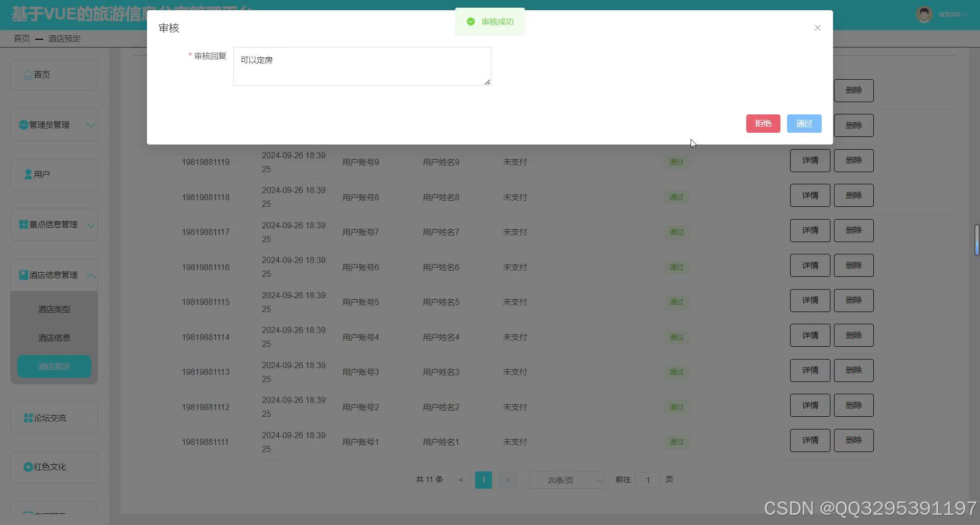Viewport: 980px width, 525px height.
Task: Open 详情 for order 19819881113
Action: click(810, 370)
